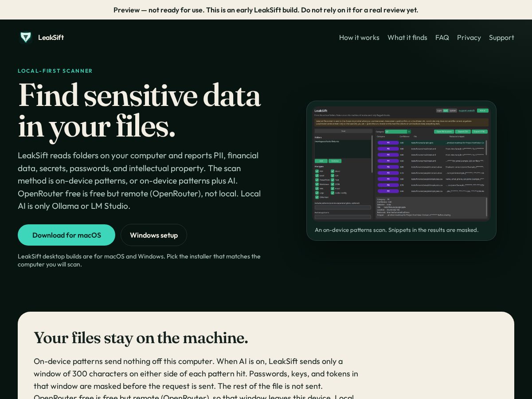Viewport: 532px width, 399px height.
Task: Open the How it works page
Action: point(359,37)
